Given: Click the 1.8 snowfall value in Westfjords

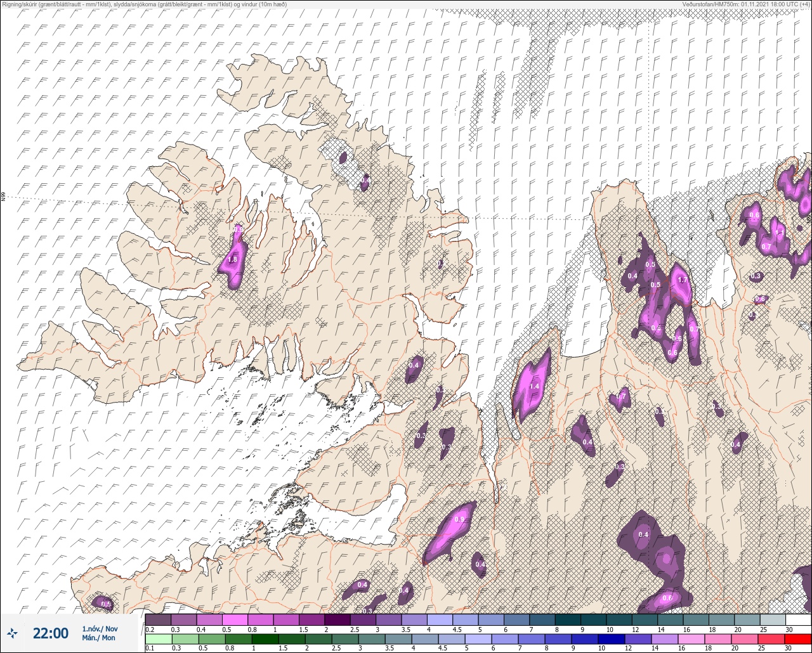Looking at the screenshot, I should 232,259.
